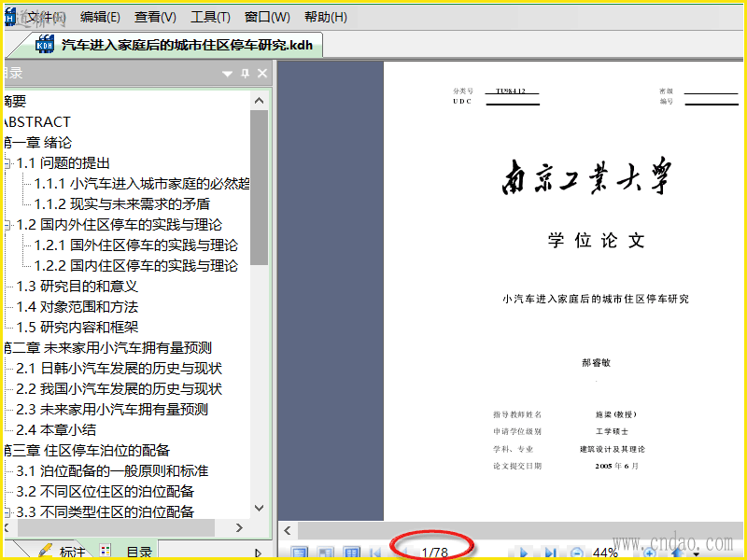Click the KDH file icon on document tab
747x560 pixels.
[x=45, y=44]
